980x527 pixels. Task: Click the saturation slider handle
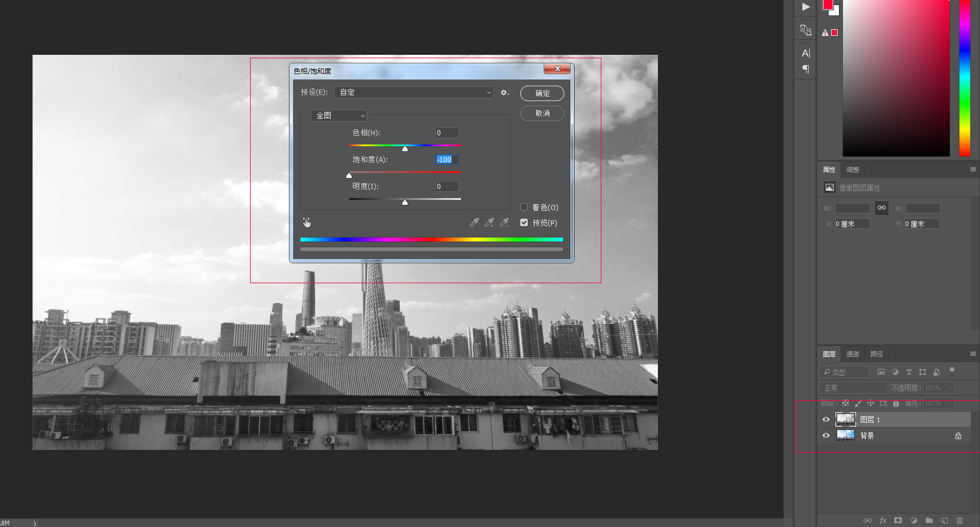point(349,175)
